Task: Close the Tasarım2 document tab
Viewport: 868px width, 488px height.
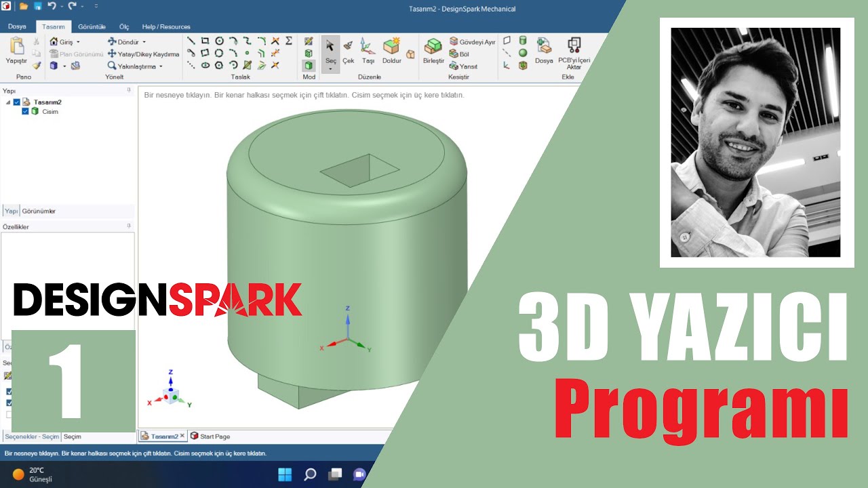Action: point(182,436)
